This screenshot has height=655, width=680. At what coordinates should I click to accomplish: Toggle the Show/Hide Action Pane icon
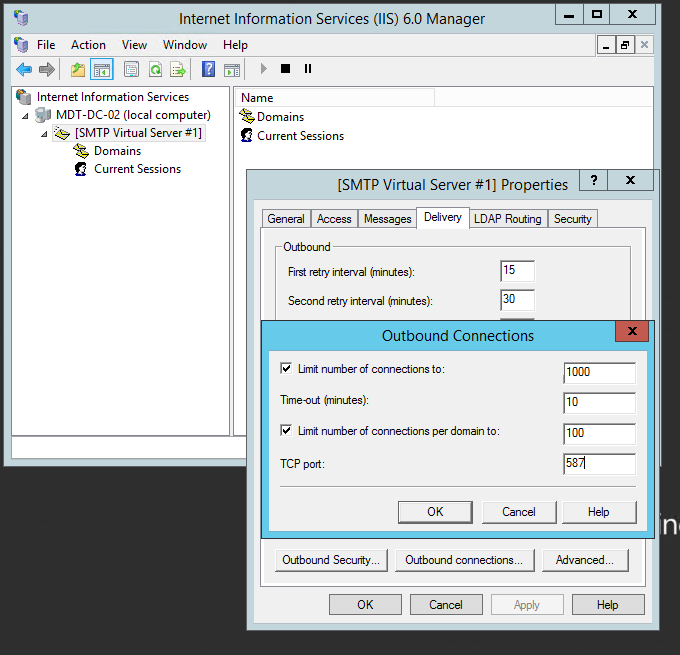232,69
